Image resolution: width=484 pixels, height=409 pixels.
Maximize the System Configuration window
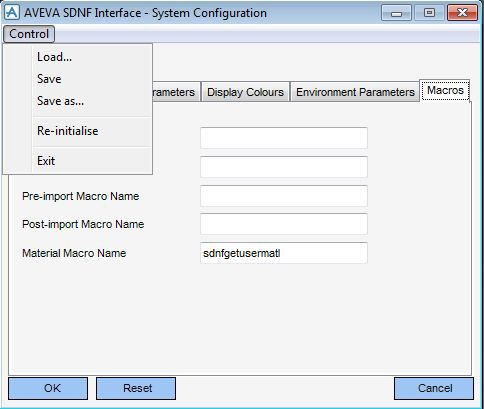coord(429,13)
